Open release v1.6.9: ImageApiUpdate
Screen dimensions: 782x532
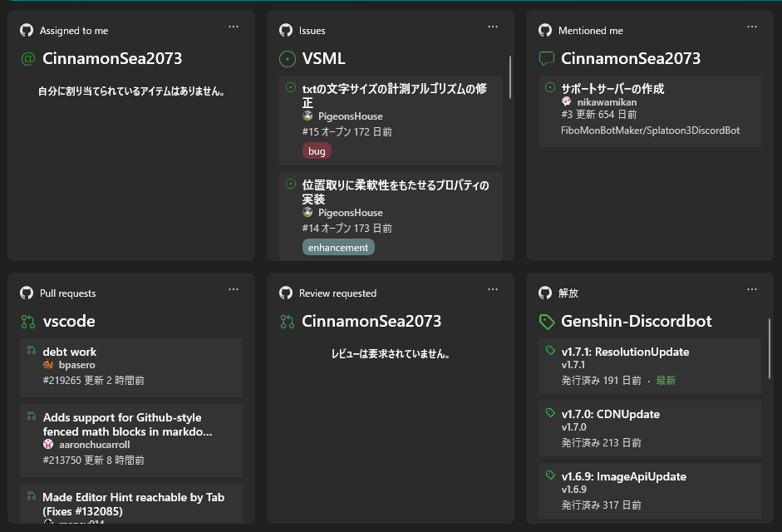pos(650,491)
